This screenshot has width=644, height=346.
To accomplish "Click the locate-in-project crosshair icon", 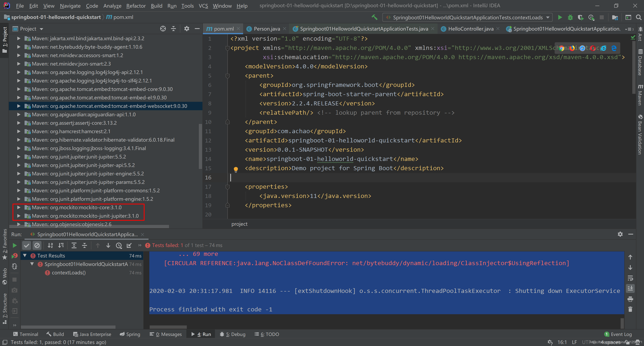I will pos(163,29).
